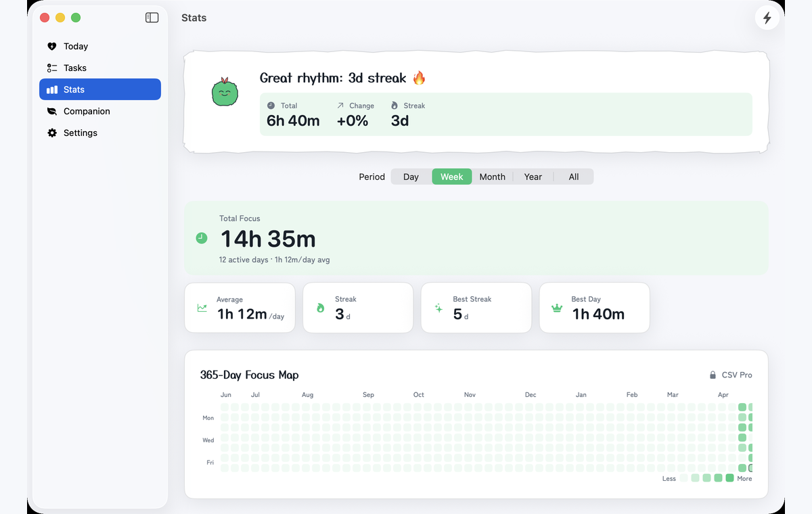Switch period to Day
The width and height of the screenshot is (812, 514).
(x=411, y=177)
